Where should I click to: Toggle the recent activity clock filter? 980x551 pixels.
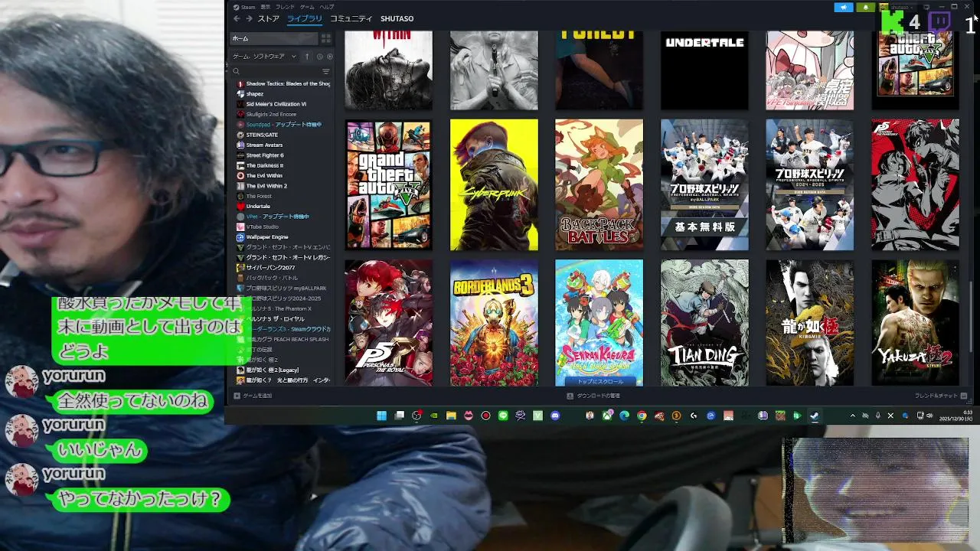320,57
